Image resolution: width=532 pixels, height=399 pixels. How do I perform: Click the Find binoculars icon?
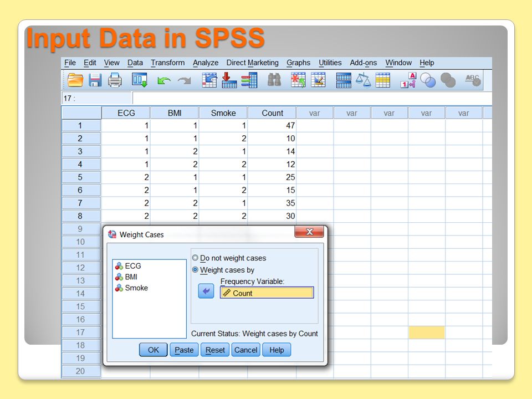(x=274, y=80)
